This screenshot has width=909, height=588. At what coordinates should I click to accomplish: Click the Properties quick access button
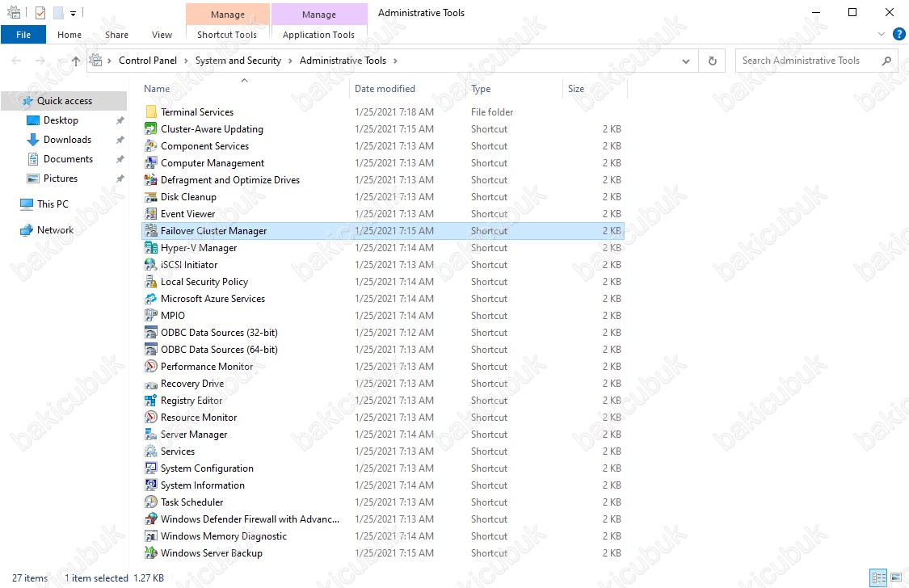tap(40, 13)
